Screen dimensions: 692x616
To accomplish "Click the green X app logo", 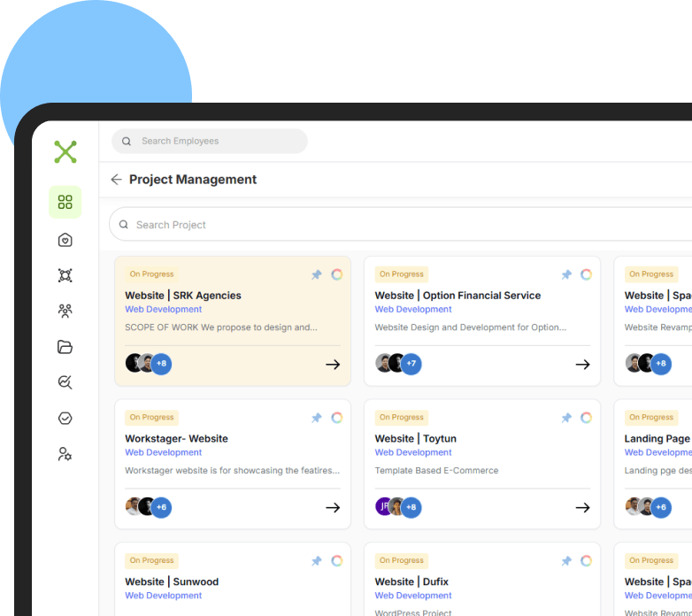I will (x=65, y=152).
